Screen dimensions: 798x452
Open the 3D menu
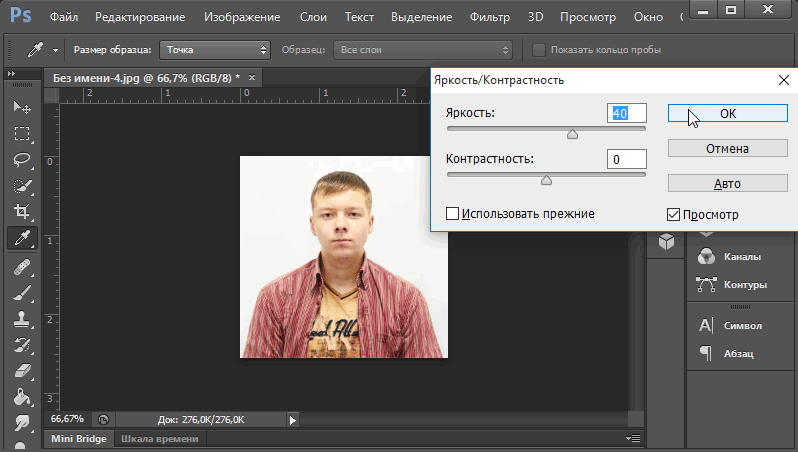pyautogui.click(x=535, y=17)
